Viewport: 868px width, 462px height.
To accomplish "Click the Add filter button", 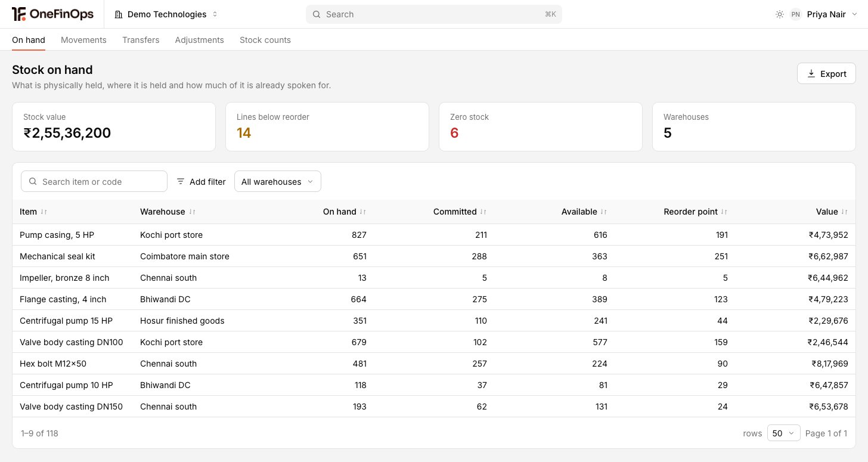I will (x=201, y=181).
